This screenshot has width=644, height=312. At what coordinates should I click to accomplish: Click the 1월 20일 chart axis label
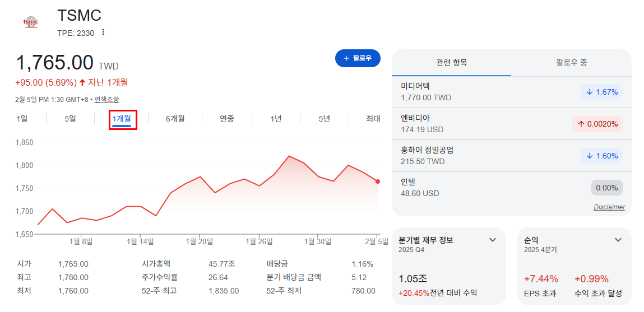coord(199,241)
